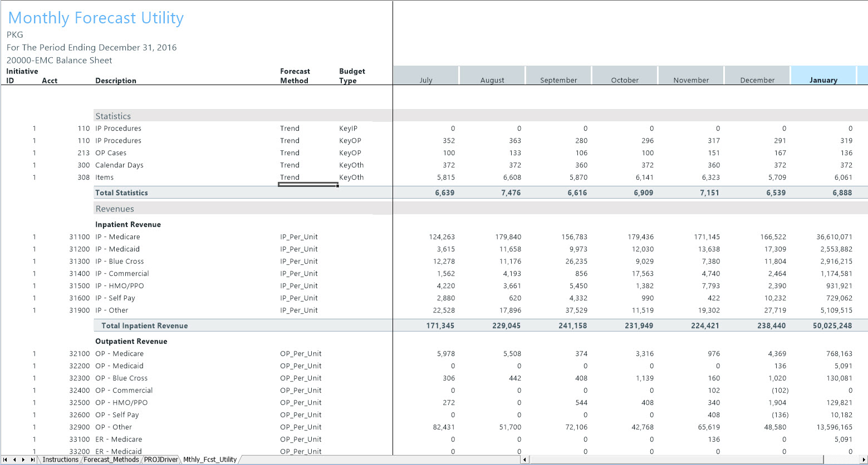This screenshot has height=465, width=868.
Task: Click the Description column header
Action: [x=116, y=81]
